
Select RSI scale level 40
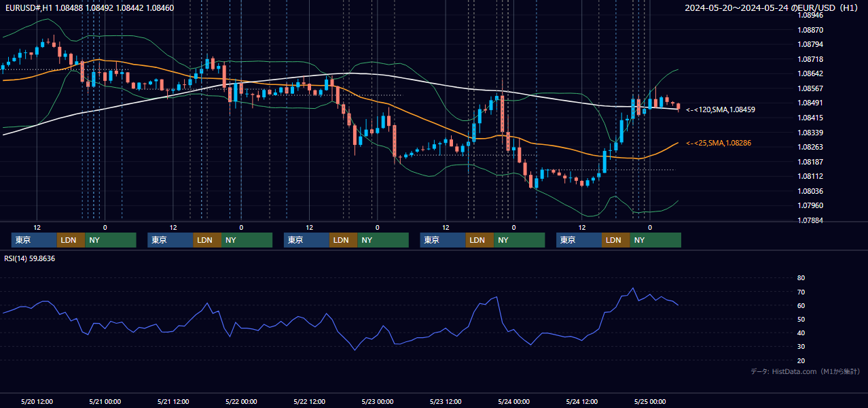click(x=801, y=333)
